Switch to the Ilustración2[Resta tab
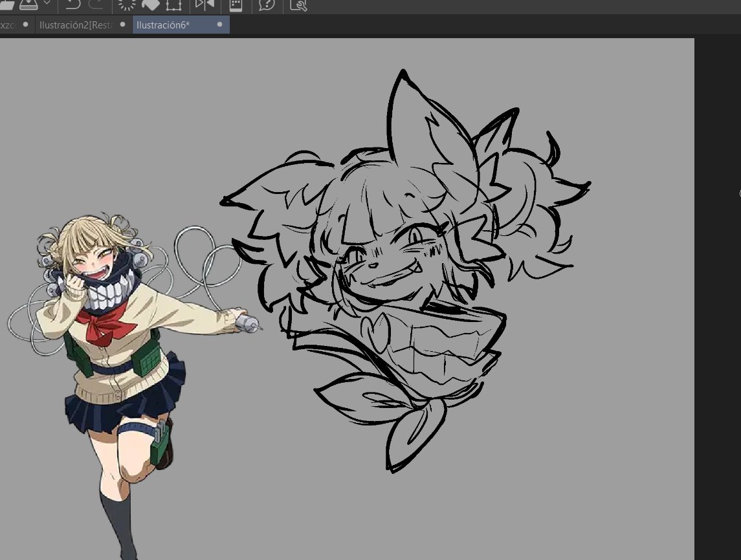The width and height of the screenshot is (741, 560). tap(82, 25)
